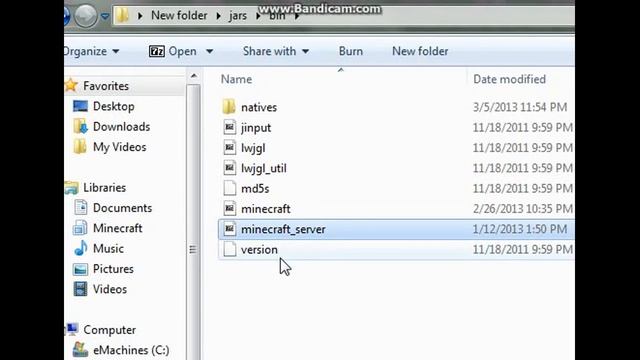Select the file name 'jinput'
This screenshot has width=640, height=360.
[x=256, y=128]
